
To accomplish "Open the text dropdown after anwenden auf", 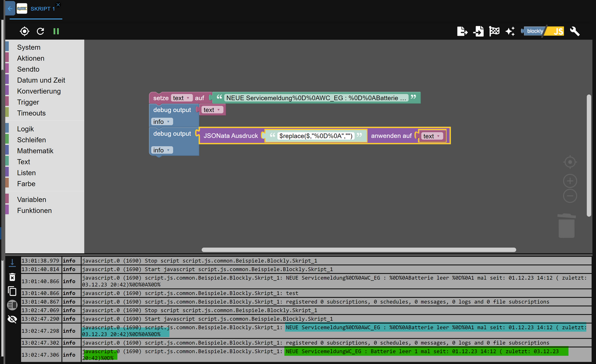I will click(432, 136).
